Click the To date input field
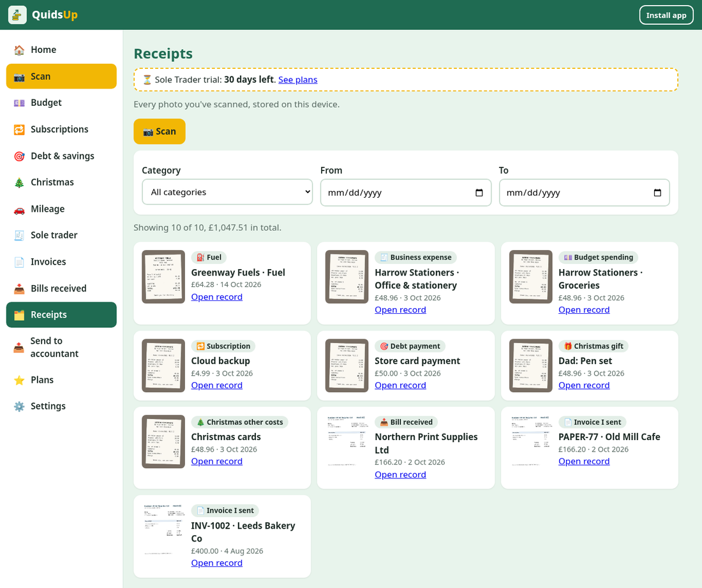The width and height of the screenshot is (702, 588). pyautogui.click(x=584, y=193)
